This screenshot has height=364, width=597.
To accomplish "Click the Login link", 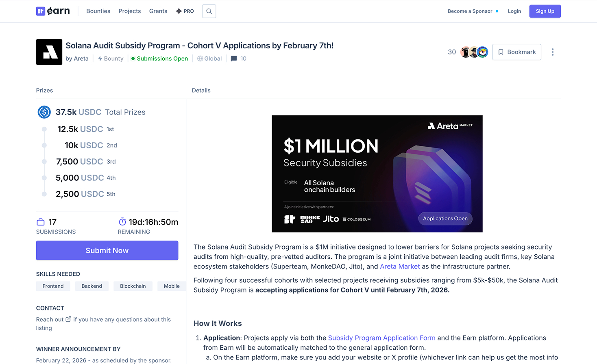I will click(x=514, y=11).
